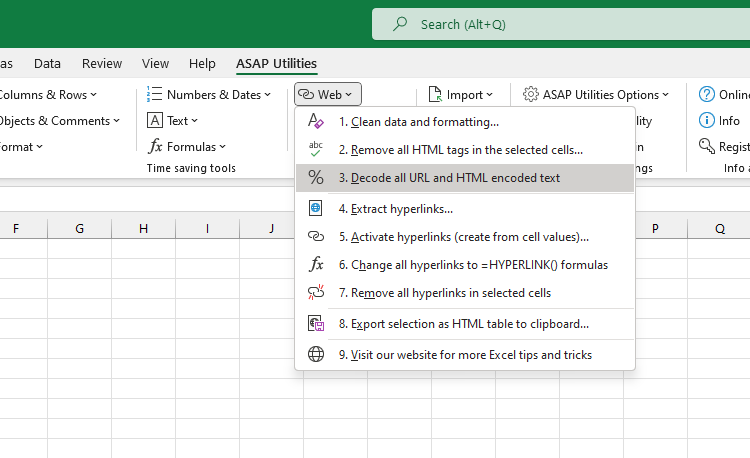
Task: Collapse the Web dropdown menu
Action: click(x=328, y=94)
